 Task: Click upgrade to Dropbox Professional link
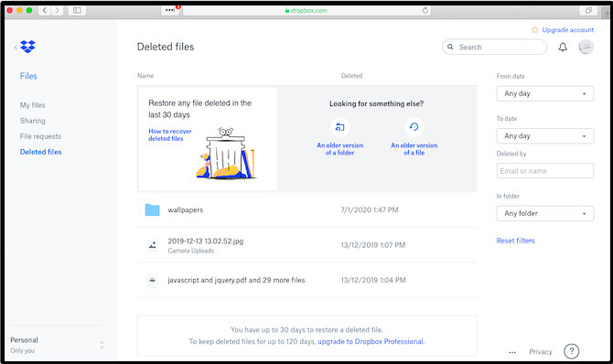(371, 342)
